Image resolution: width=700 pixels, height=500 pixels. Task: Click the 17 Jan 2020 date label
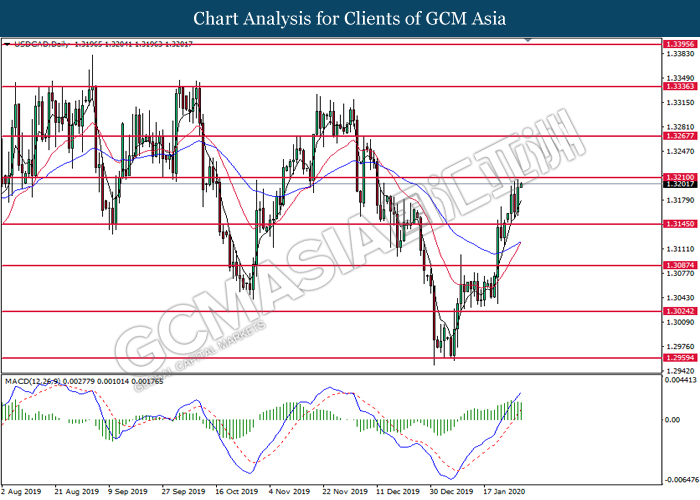pyautogui.click(x=505, y=492)
